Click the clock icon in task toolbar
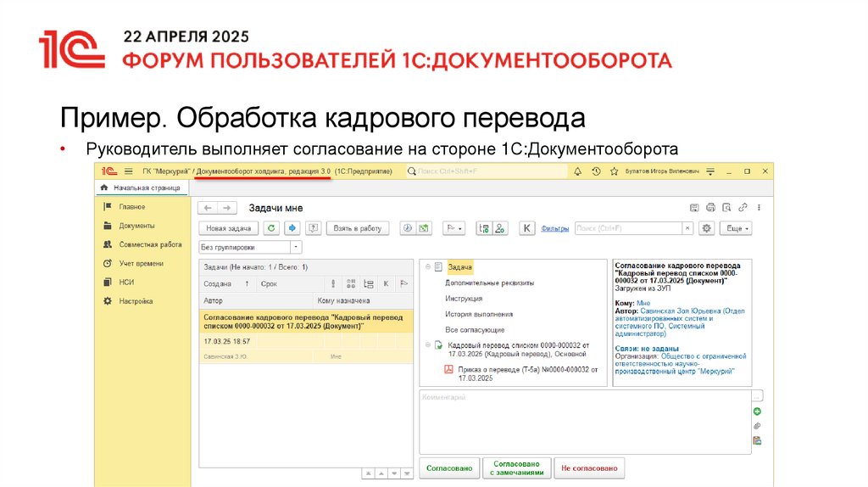Viewport: 868px width, 487px height. (408, 228)
